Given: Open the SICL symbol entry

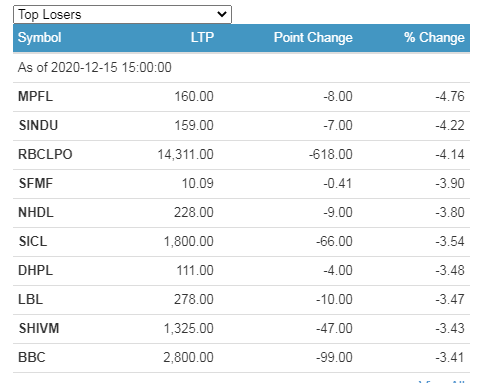Looking at the screenshot, I should tap(33, 242).
